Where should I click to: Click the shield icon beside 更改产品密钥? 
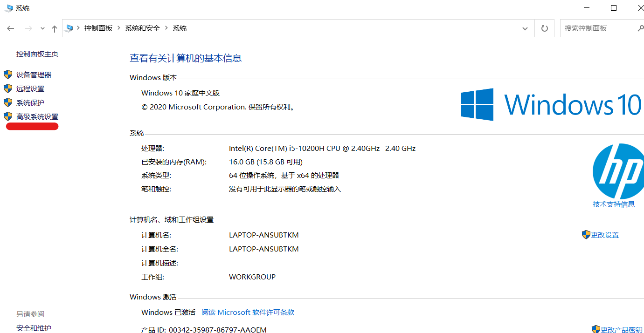click(x=596, y=330)
